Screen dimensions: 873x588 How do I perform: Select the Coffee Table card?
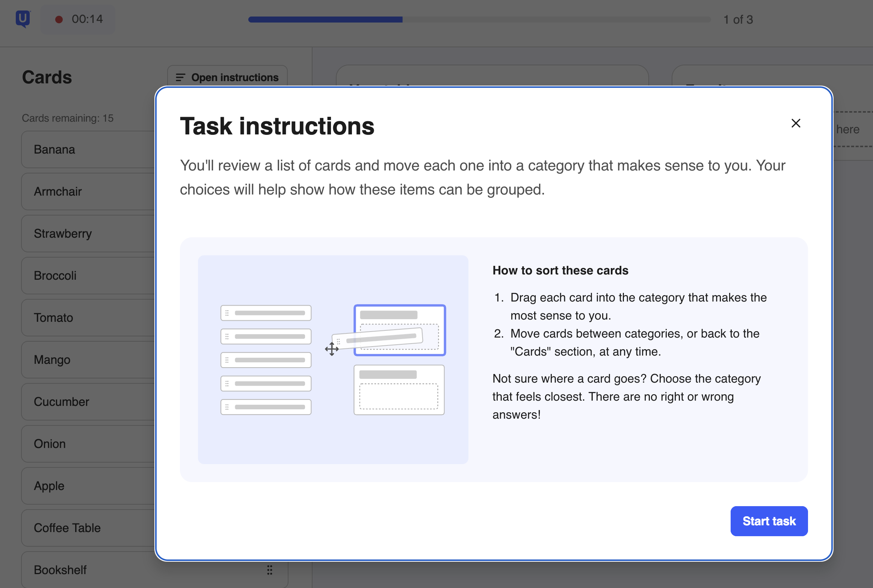point(89,528)
